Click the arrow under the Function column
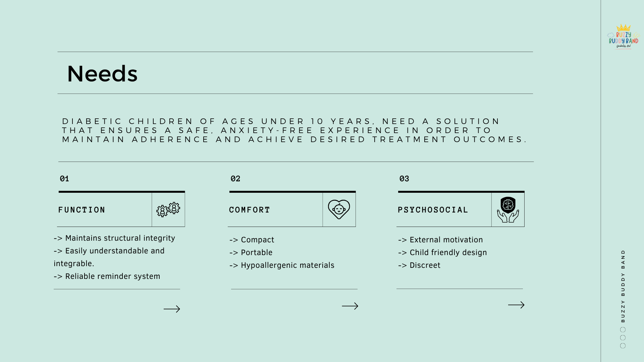This screenshot has height=362, width=644. pyautogui.click(x=172, y=309)
